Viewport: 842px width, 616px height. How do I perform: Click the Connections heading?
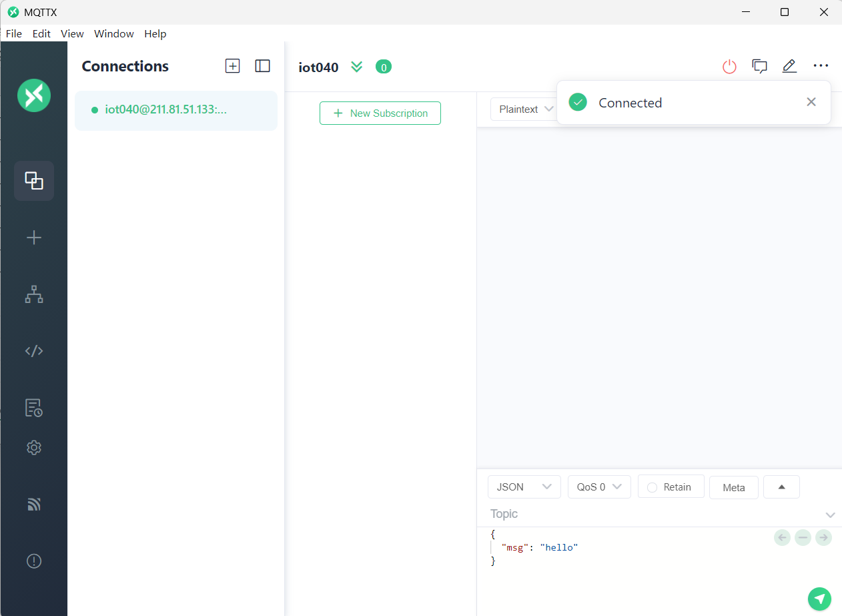[x=125, y=66]
